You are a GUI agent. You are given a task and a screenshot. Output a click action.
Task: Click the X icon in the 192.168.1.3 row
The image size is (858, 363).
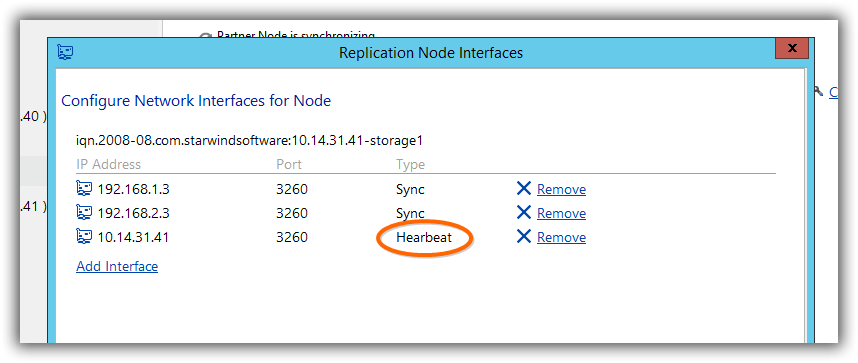tap(524, 188)
